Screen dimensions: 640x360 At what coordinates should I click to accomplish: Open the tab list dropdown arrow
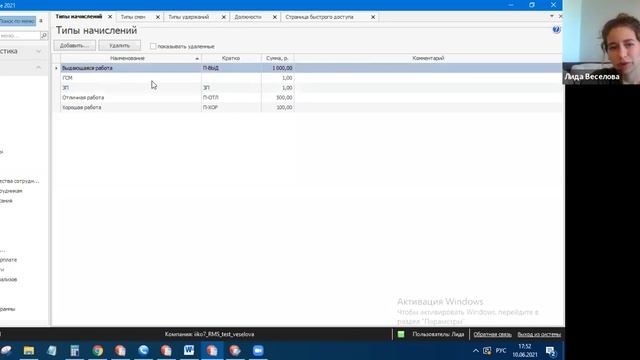coord(552,16)
